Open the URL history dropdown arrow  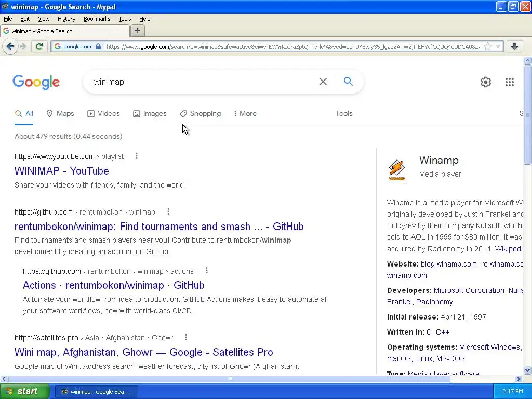pyautogui.click(x=498, y=46)
